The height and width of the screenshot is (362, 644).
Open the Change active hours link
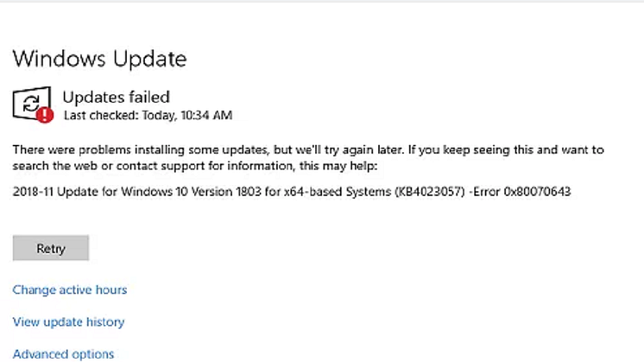pos(70,289)
